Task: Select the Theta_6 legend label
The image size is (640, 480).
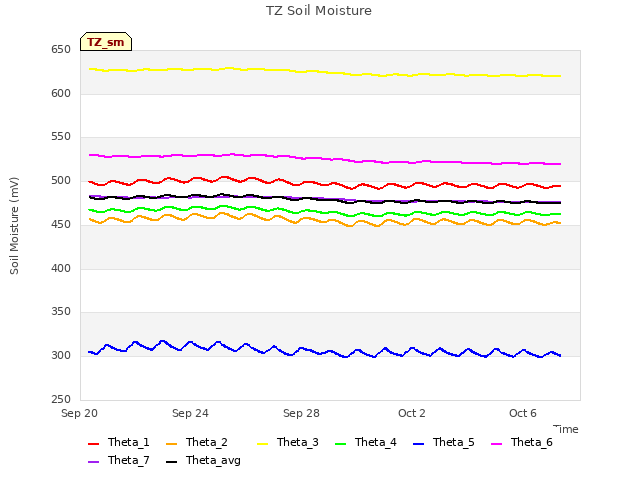Action: [531, 442]
